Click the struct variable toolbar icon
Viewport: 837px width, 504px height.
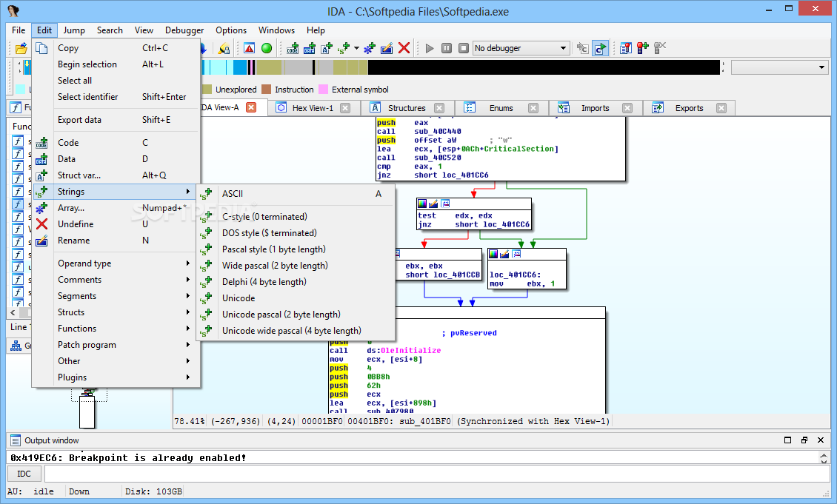click(x=327, y=48)
